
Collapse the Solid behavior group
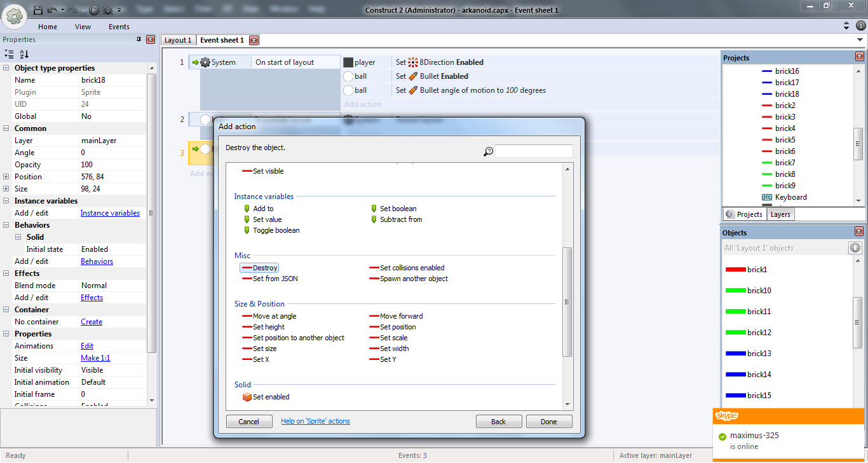tap(18, 237)
